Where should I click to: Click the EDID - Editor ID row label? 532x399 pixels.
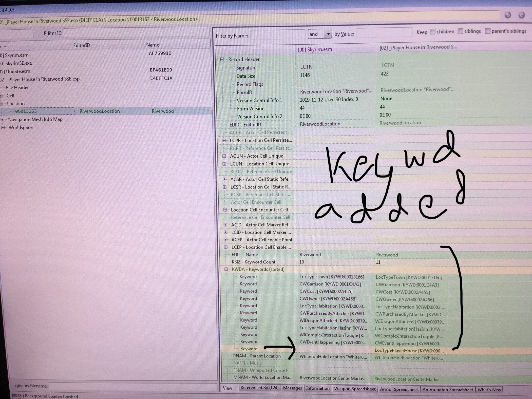click(x=245, y=125)
